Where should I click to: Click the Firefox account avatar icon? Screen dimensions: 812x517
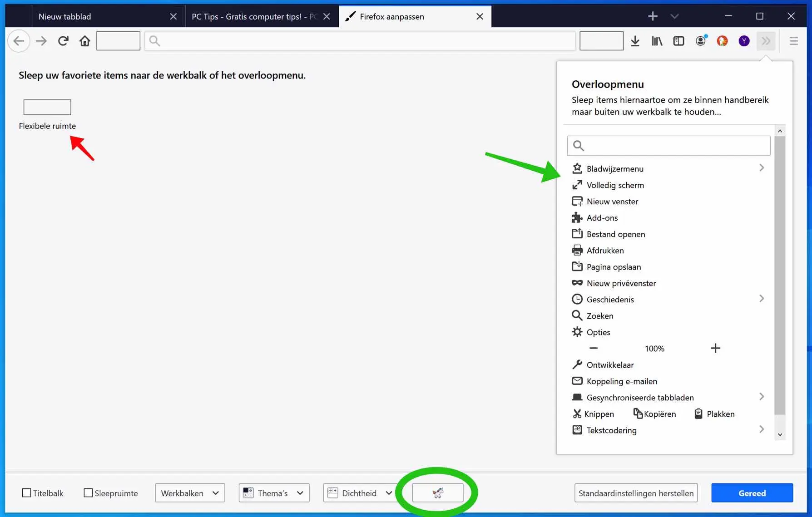tap(701, 41)
